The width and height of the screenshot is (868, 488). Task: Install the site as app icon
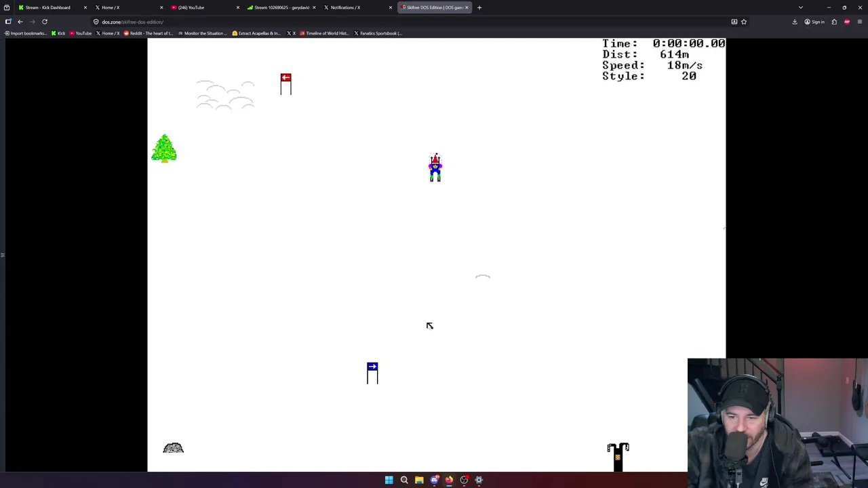point(734,22)
